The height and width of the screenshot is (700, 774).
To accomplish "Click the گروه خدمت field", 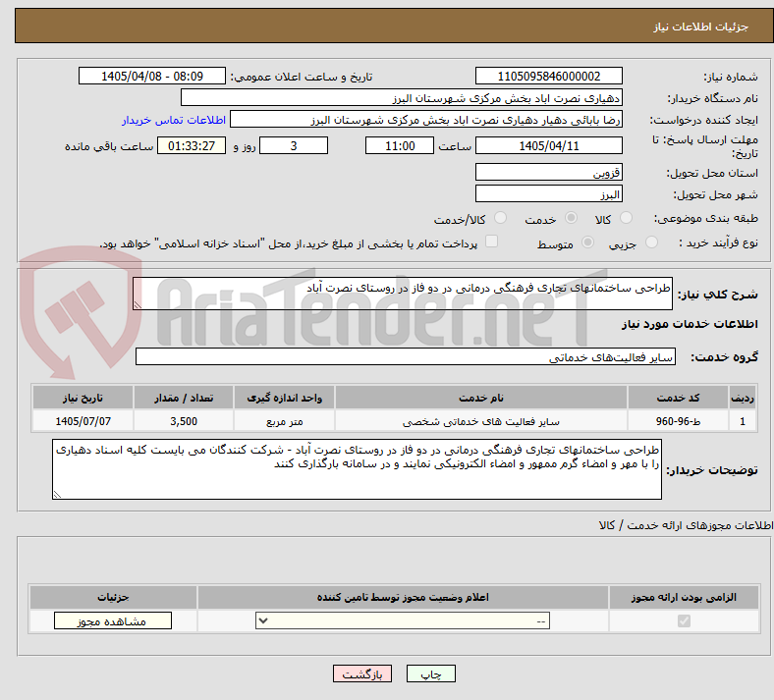I will [x=406, y=356].
